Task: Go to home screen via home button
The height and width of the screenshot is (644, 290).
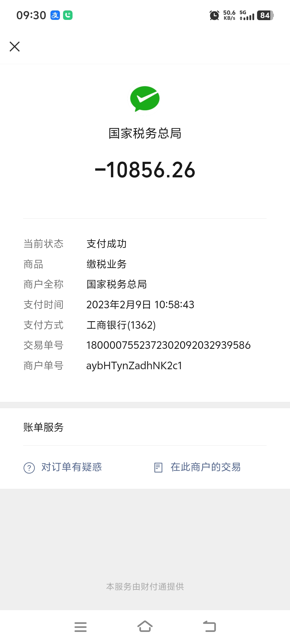Action: (x=145, y=627)
